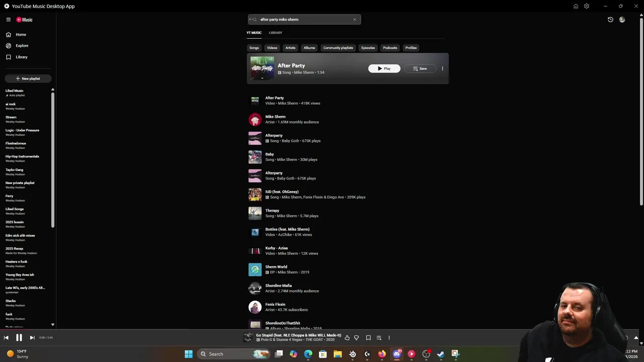Create a New playlist

pos(28,78)
